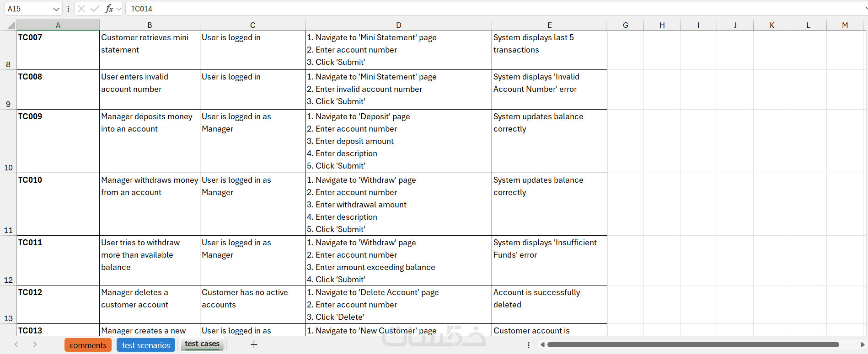The height and width of the screenshot is (354, 868).
Task: Click cell containing TC011
Action: click(58, 260)
